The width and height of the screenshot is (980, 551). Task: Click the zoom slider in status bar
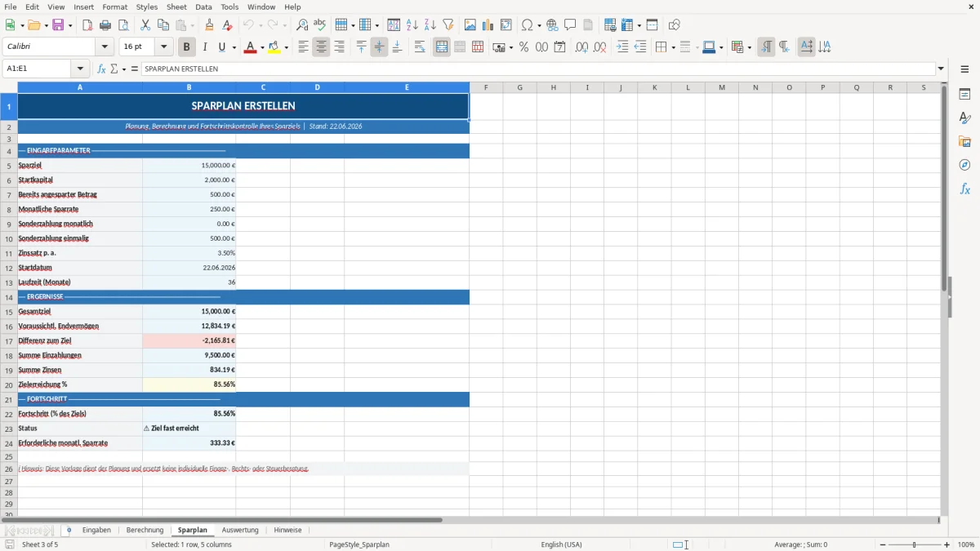915,544
